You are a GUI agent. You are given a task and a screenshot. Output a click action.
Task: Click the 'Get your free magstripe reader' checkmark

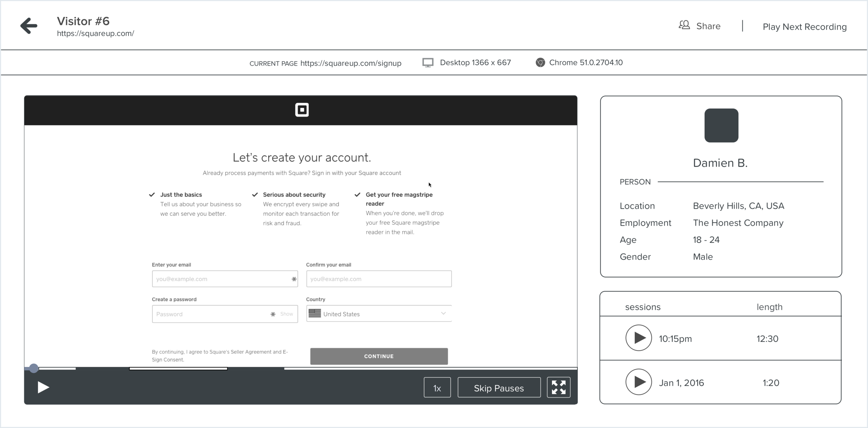coord(357,195)
